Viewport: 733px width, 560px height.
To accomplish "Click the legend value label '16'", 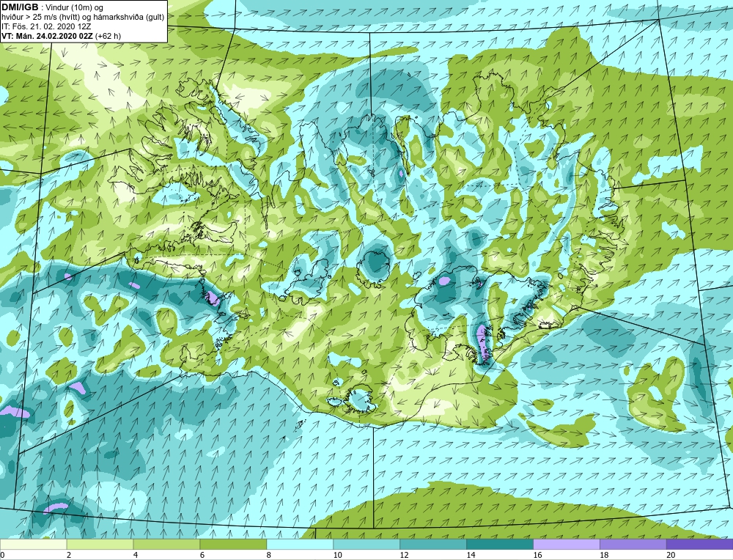I will (537, 555).
